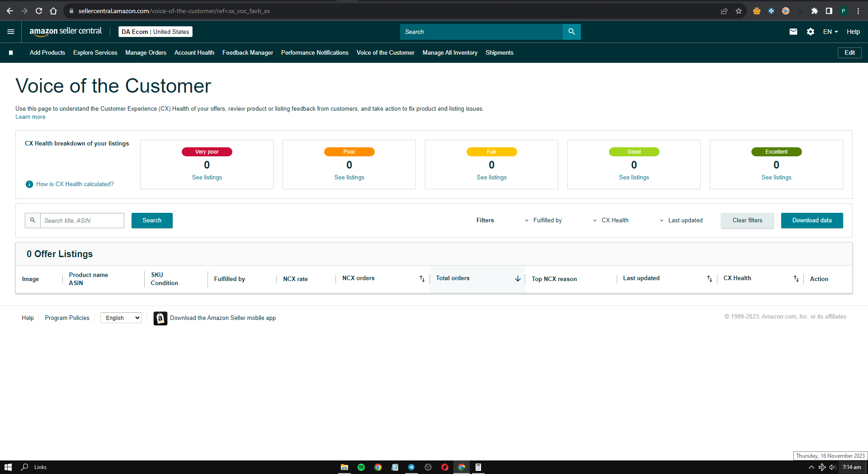Focus the top Search input field

[481, 32]
